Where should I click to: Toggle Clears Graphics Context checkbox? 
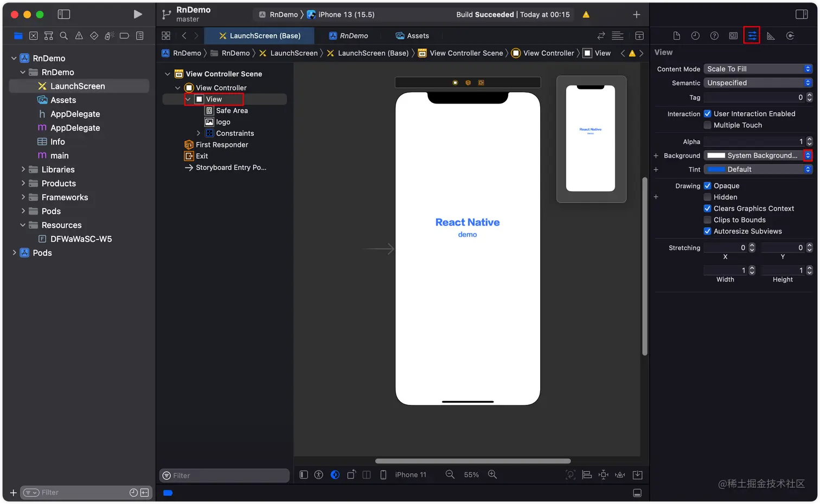click(707, 209)
